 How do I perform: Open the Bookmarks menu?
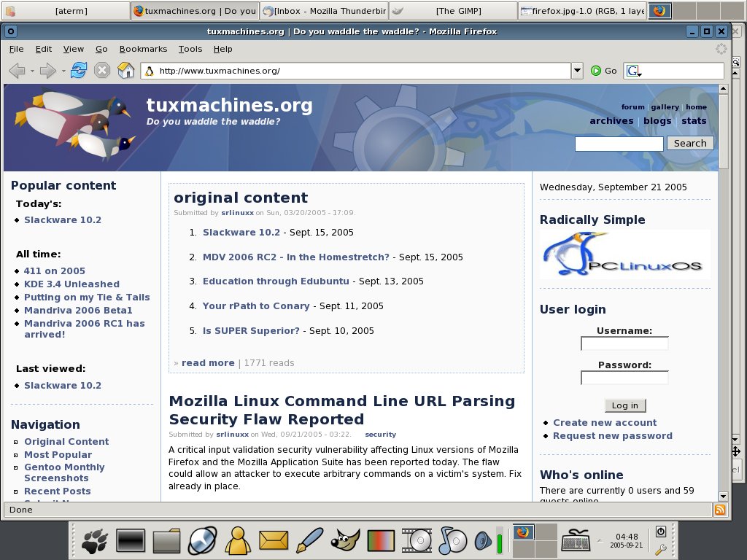coord(143,49)
